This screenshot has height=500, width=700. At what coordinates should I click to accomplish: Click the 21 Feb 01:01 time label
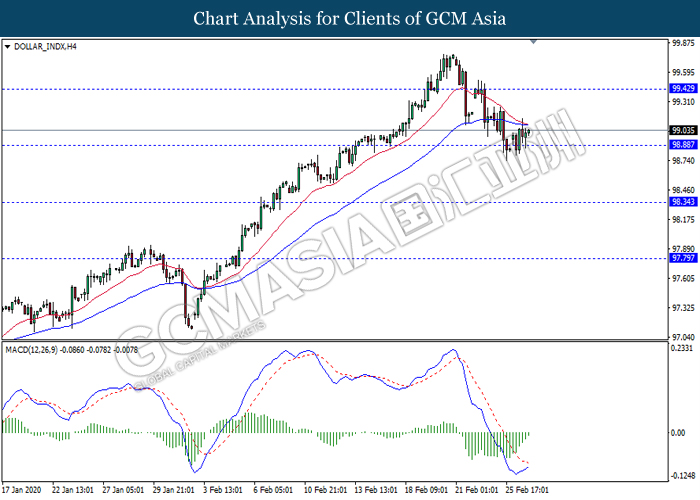477,490
